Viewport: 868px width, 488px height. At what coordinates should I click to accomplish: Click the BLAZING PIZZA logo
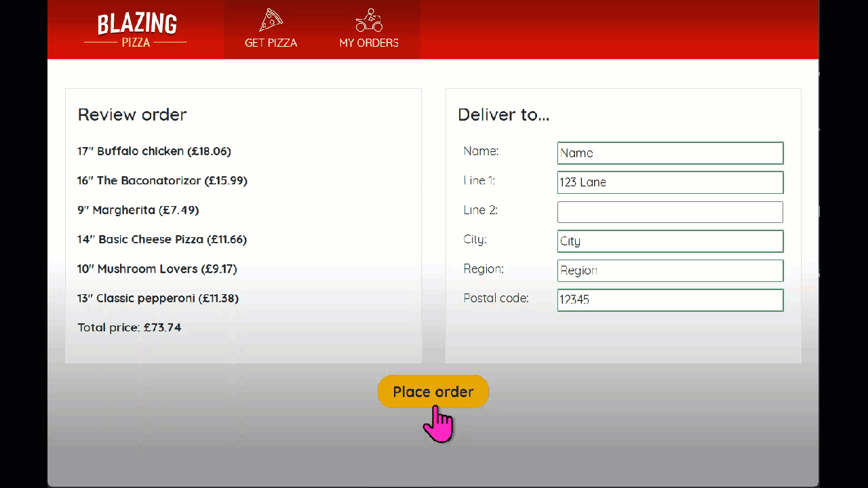coord(135,29)
